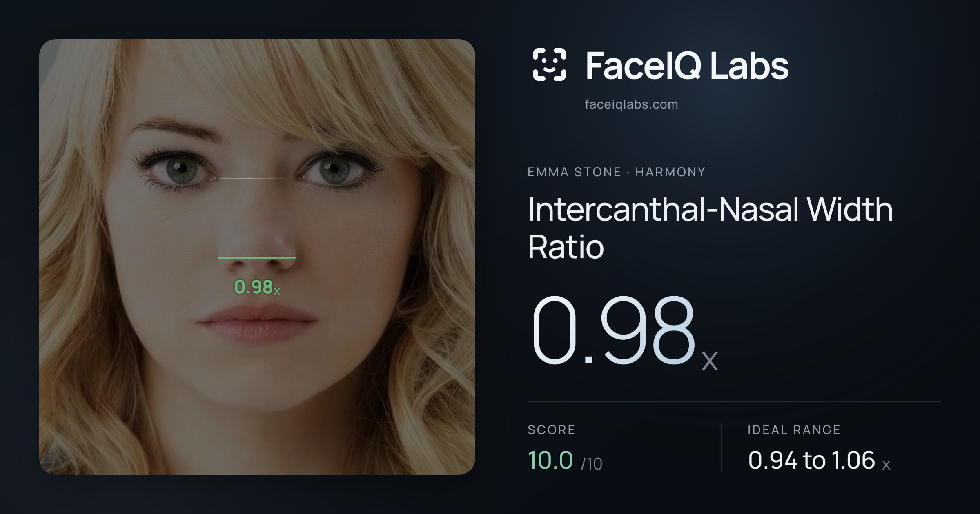This screenshot has width=980, height=514.
Task: Click the 10.0 score value
Action: (x=550, y=460)
